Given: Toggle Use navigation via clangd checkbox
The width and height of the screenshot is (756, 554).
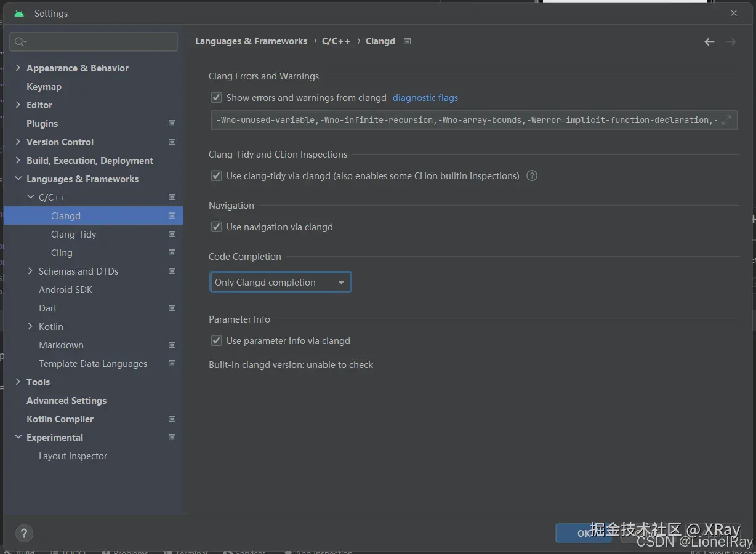Looking at the screenshot, I should pyautogui.click(x=216, y=227).
